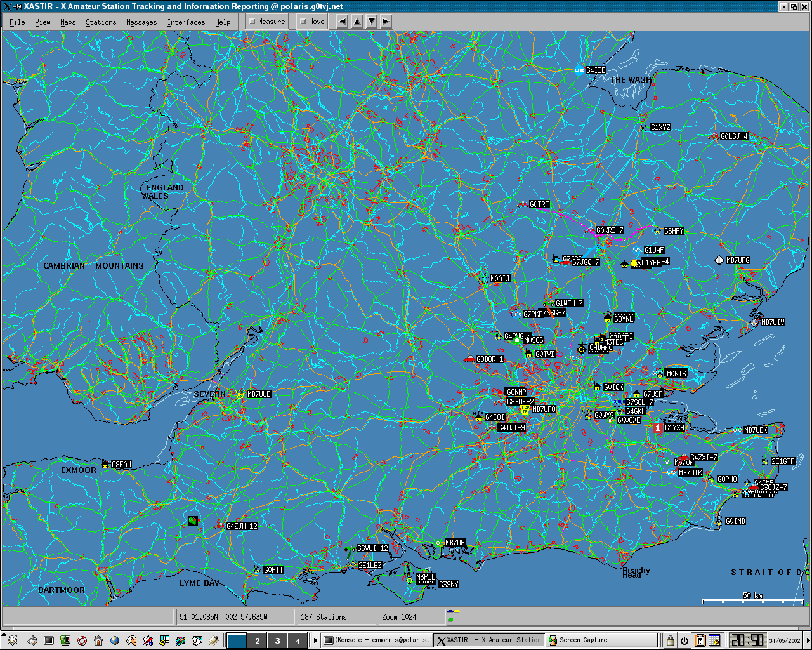Screen dimensions: 812x650
Task: Click the green weather icon near G4ZJH-12
Action: (x=193, y=521)
